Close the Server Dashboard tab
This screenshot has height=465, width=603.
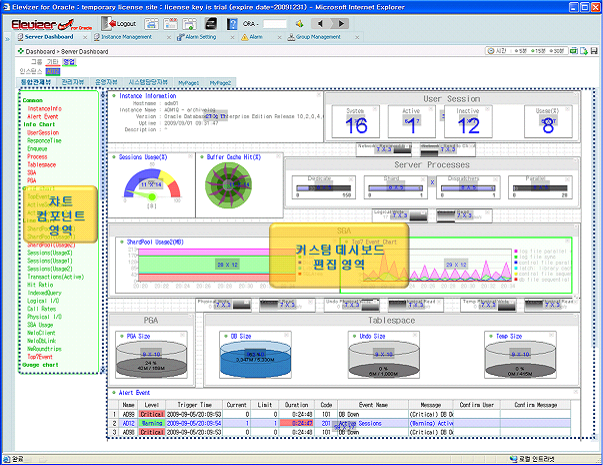[85, 37]
